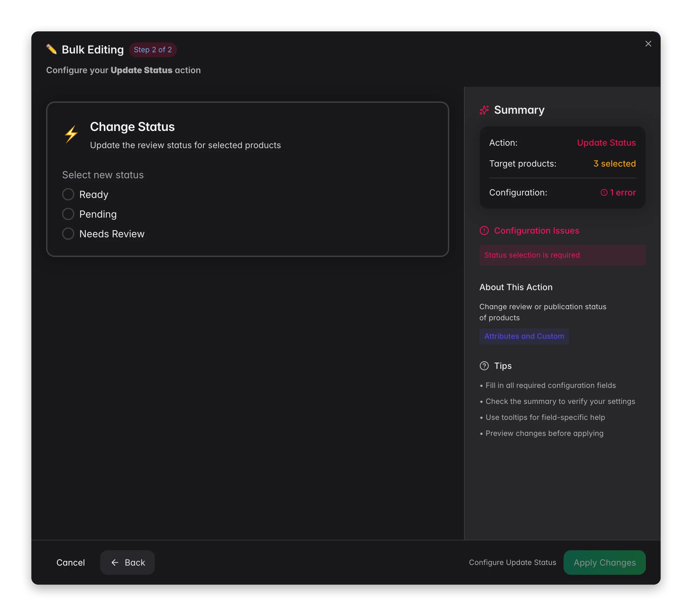Click the Attributes and Custom tag
The width and height of the screenshot is (692, 616).
pos(524,336)
